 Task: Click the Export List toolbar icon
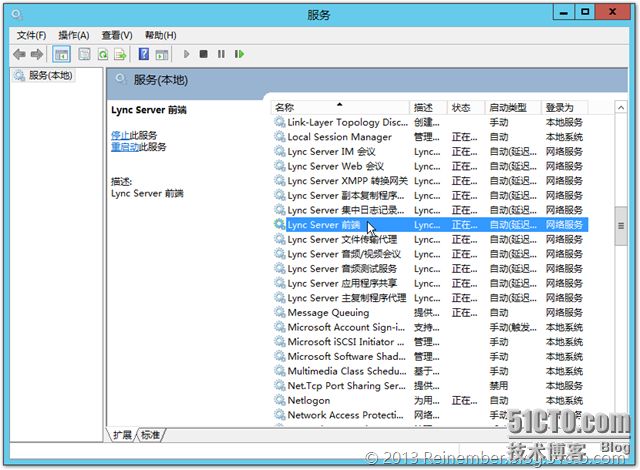click(x=120, y=54)
